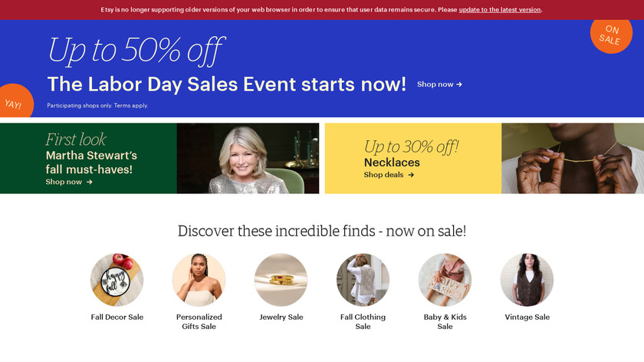Click the 'Up to 30% off!' necklaces heading
The image size is (644, 362).
(411, 146)
